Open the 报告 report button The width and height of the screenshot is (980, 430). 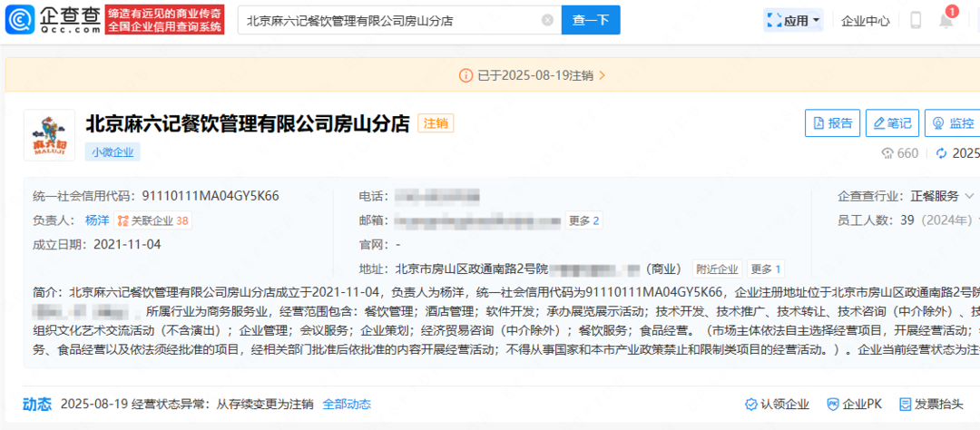[x=832, y=123]
